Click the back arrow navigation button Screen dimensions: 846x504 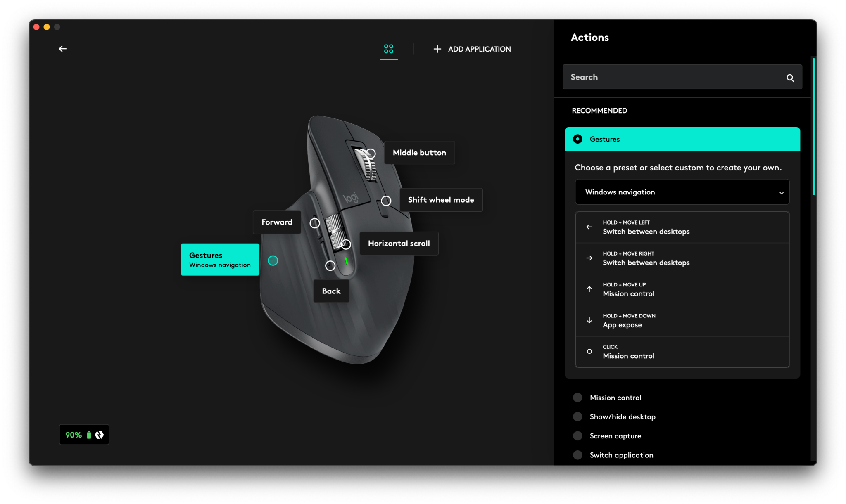pyautogui.click(x=62, y=48)
